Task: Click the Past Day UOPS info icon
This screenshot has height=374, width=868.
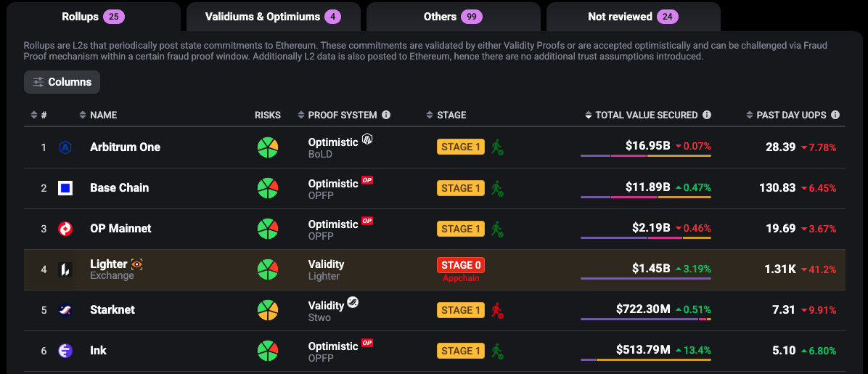Action: point(835,115)
